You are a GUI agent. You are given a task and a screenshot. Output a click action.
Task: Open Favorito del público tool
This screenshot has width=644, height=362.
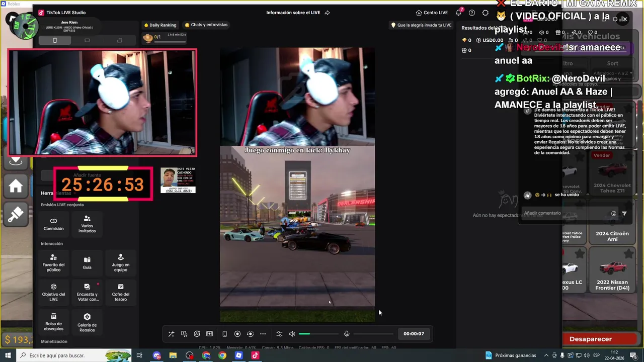tap(53, 263)
